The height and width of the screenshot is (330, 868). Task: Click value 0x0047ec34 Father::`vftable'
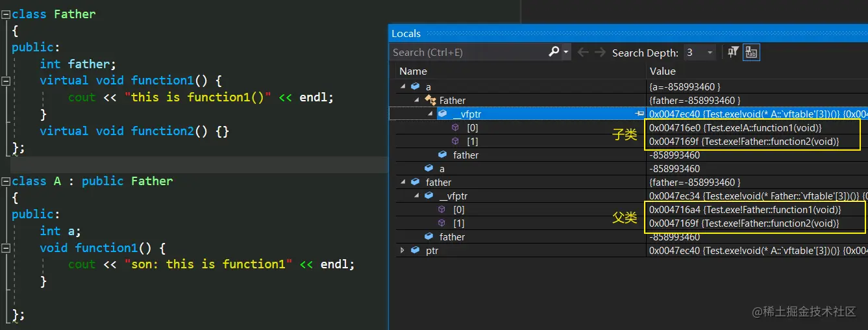click(758, 196)
